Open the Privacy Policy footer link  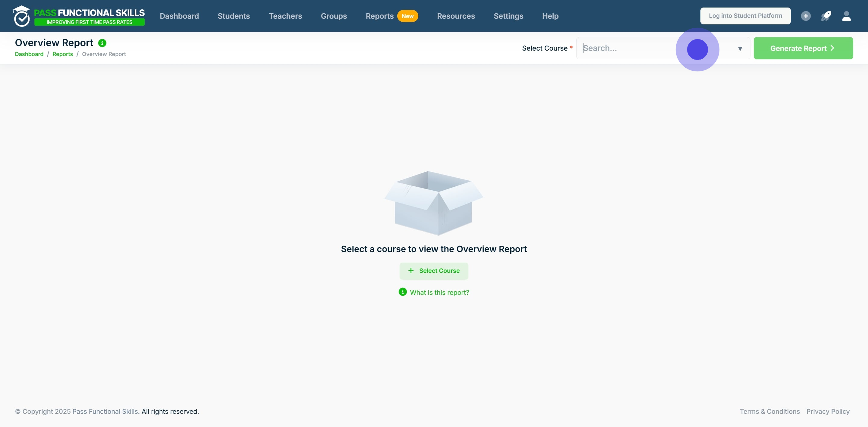(x=828, y=411)
